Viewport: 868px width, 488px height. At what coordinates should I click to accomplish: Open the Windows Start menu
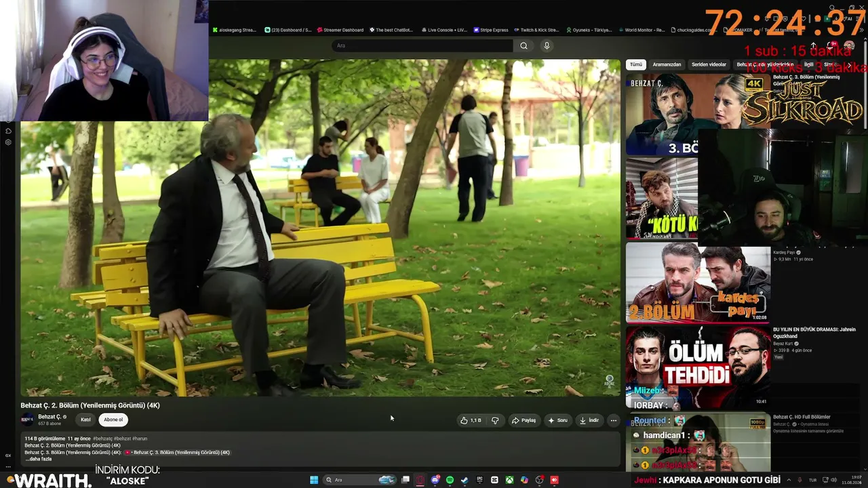click(314, 480)
